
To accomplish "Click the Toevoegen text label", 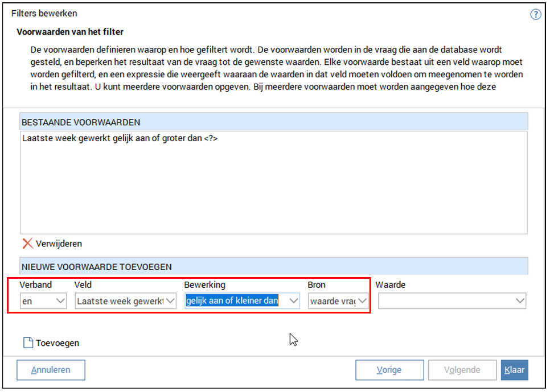I will pyautogui.click(x=58, y=343).
